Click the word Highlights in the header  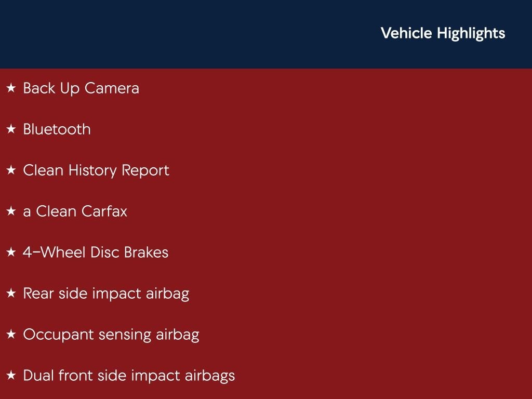coord(471,33)
